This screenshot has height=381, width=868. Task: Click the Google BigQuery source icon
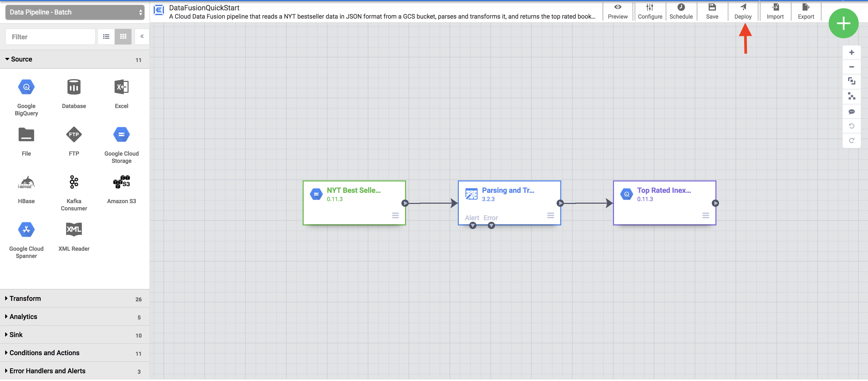point(26,87)
